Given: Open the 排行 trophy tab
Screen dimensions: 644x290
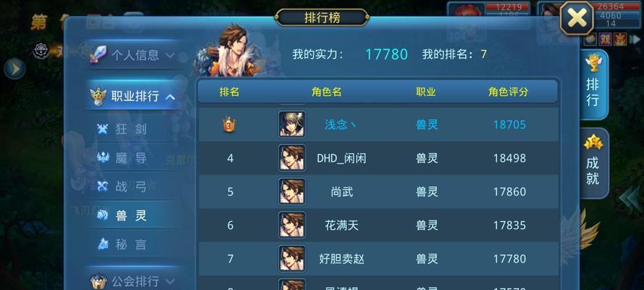Looking at the screenshot, I should pos(593,84).
